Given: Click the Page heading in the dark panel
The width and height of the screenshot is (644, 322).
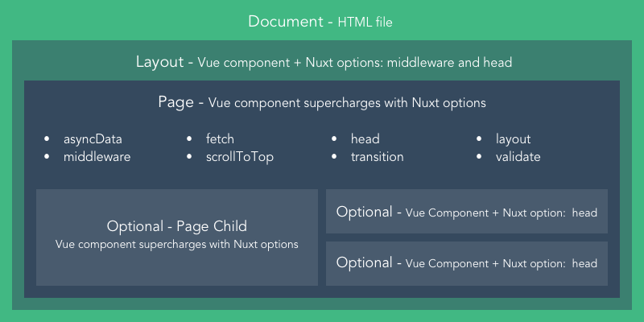Looking at the screenshot, I should pos(322,103).
